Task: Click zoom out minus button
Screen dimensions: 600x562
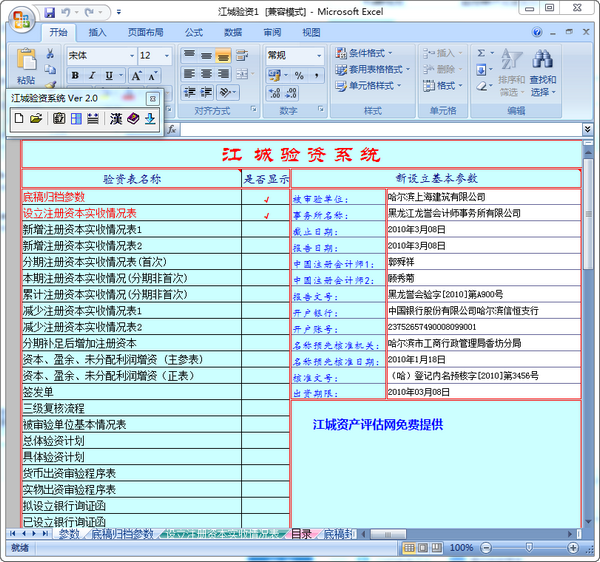Action: [486, 548]
